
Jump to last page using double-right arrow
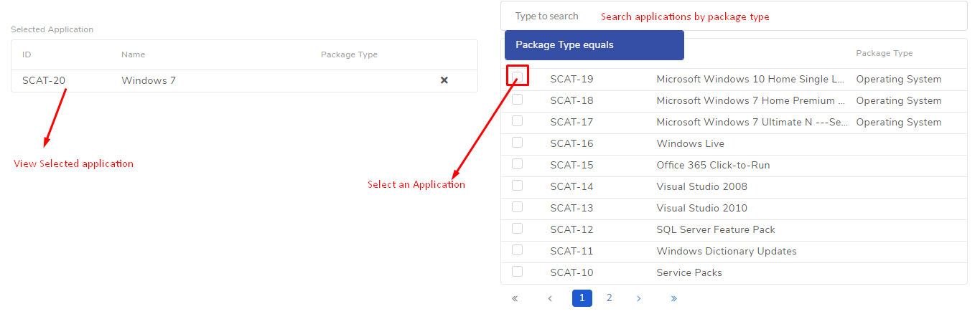(673, 298)
